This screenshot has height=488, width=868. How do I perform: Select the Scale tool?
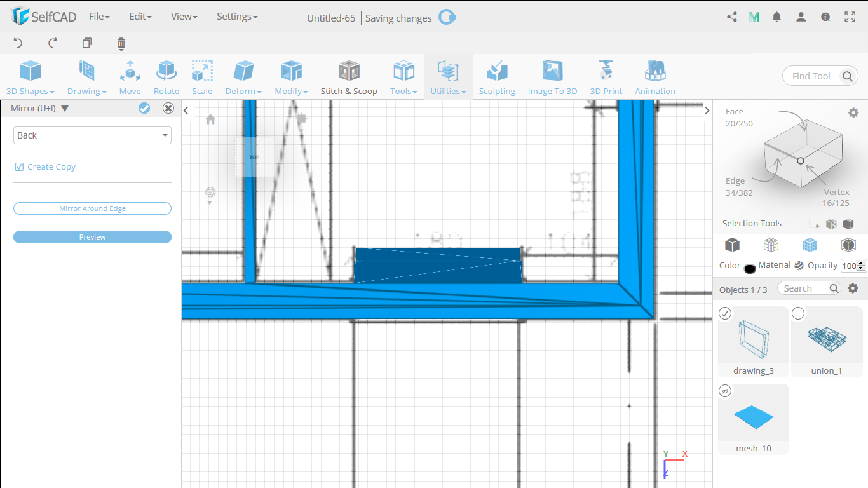[202, 78]
